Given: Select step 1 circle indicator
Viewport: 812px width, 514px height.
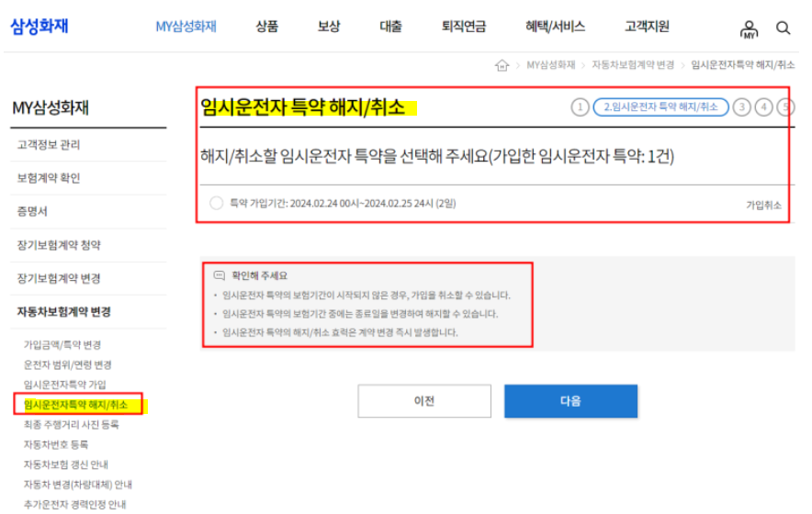Looking at the screenshot, I should (x=580, y=107).
